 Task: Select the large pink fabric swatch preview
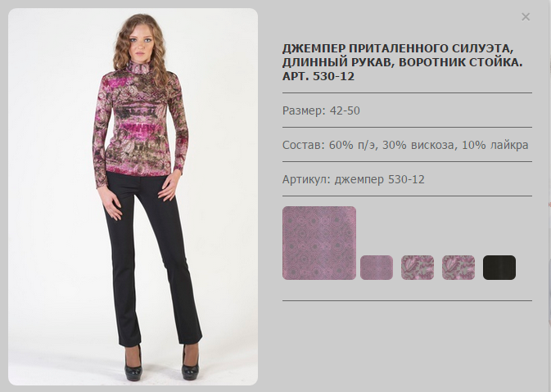click(319, 243)
